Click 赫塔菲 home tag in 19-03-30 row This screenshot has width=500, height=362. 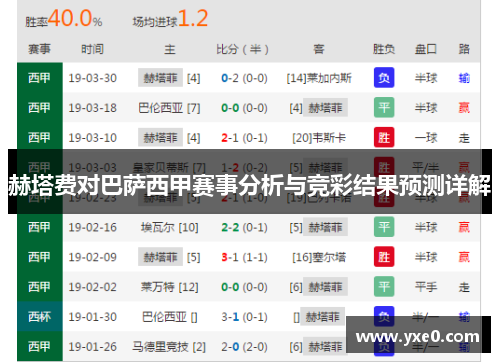[x=160, y=78]
